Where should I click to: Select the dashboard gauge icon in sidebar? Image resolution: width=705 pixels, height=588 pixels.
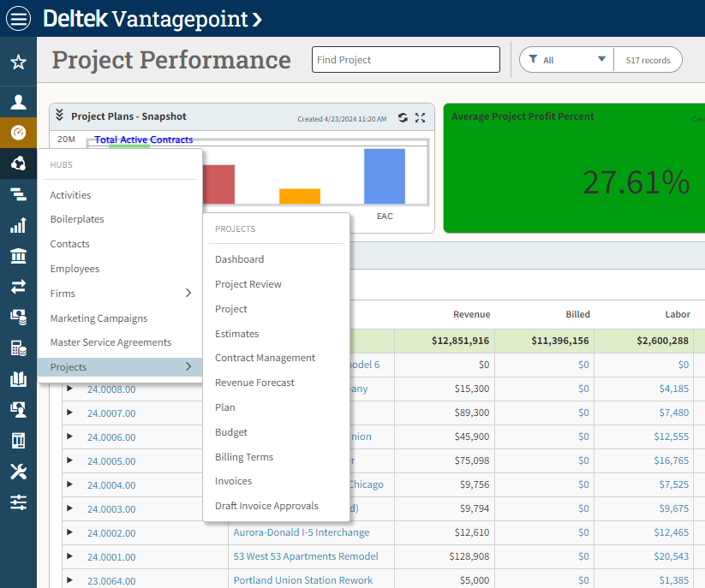[x=18, y=133]
